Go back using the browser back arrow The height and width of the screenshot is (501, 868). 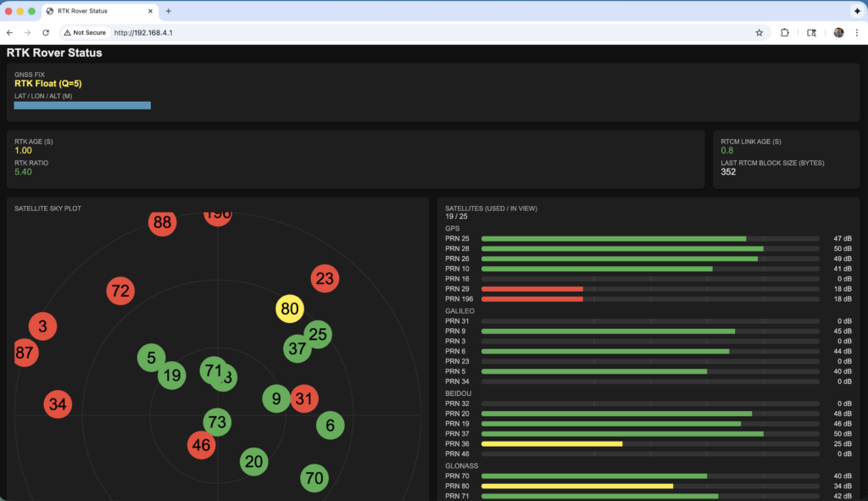pos(9,32)
